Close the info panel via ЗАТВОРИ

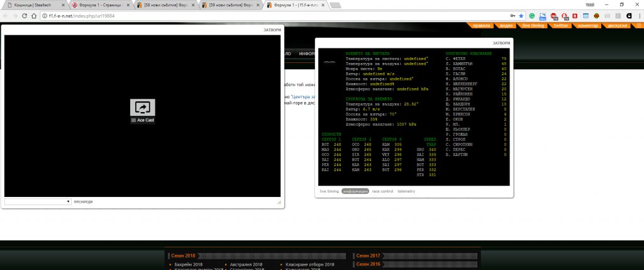(x=502, y=43)
